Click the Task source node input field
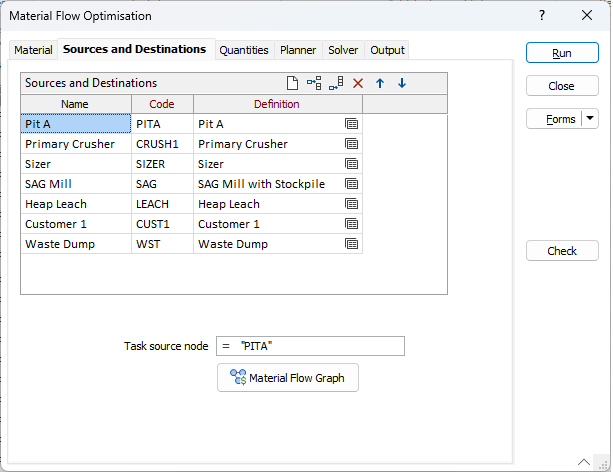The width and height of the screenshot is (613, 472). 320,346
